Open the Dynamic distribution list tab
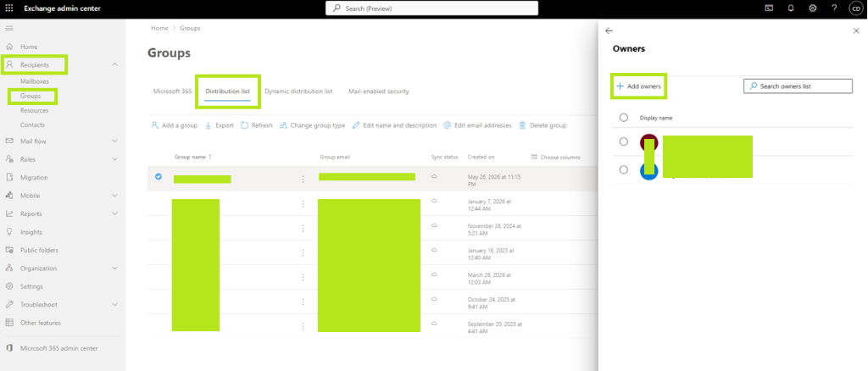This screenshot has height=371, width=868. (298, 91)
